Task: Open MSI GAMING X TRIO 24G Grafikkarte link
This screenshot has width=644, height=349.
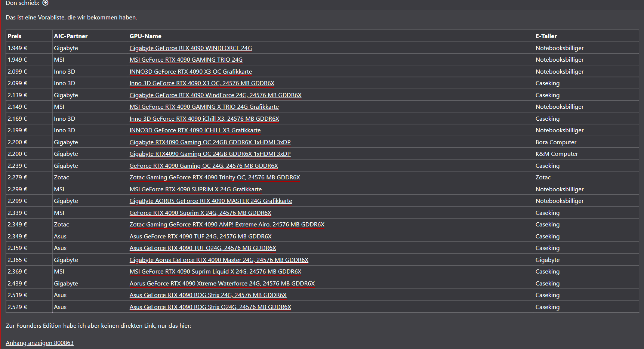Action: (x=204, y=107)
